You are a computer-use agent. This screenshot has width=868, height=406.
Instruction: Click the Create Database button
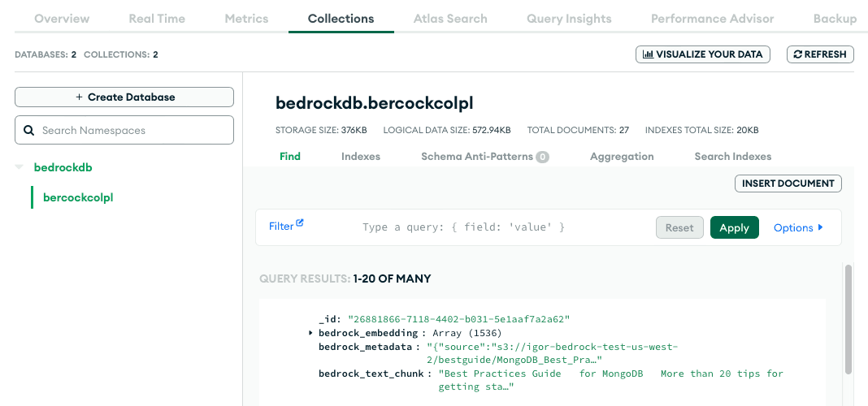point(124,97)
